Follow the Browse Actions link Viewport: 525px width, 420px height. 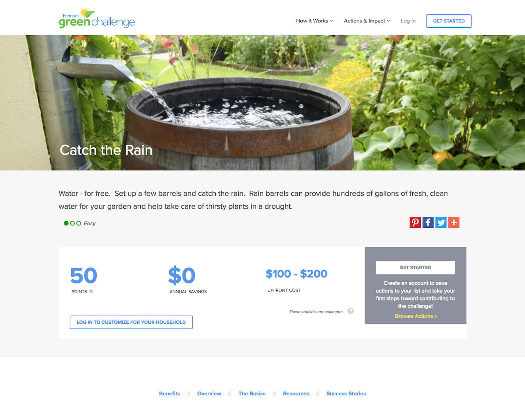[x=416, y=316]
